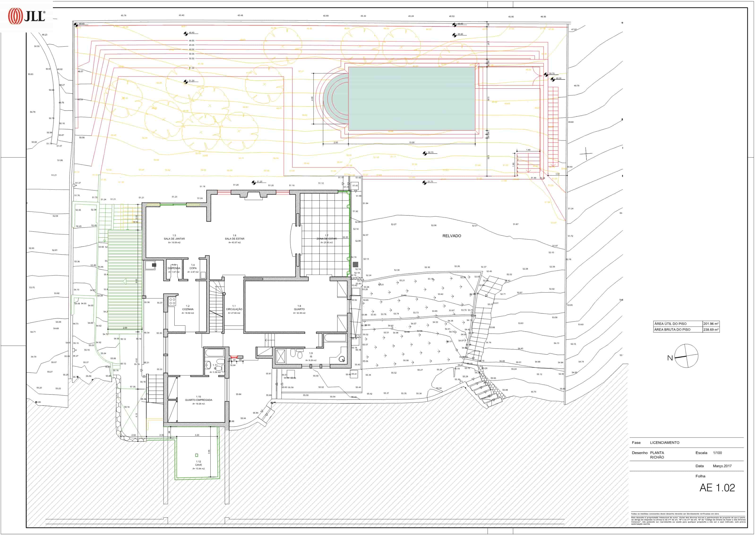The width and height of the screenshot is (756, 535).
Task: Click the SALA DE JANTAR room label
Action: (x=174, y=239)
